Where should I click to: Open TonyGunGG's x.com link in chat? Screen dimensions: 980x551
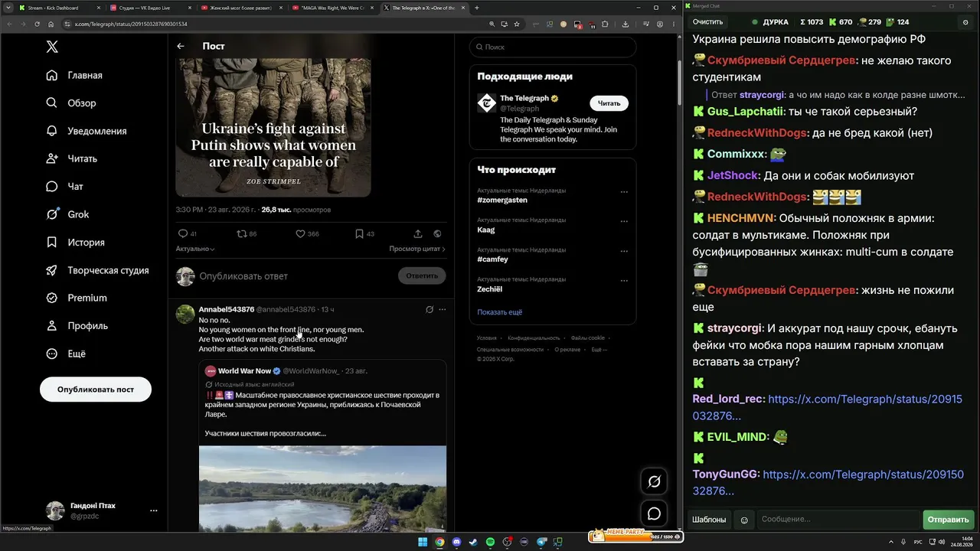click(828, 482)
